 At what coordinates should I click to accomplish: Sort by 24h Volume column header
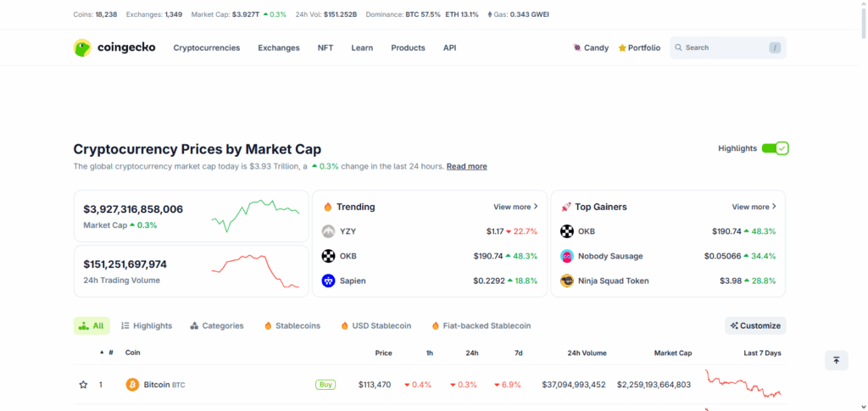click(587, 353)
